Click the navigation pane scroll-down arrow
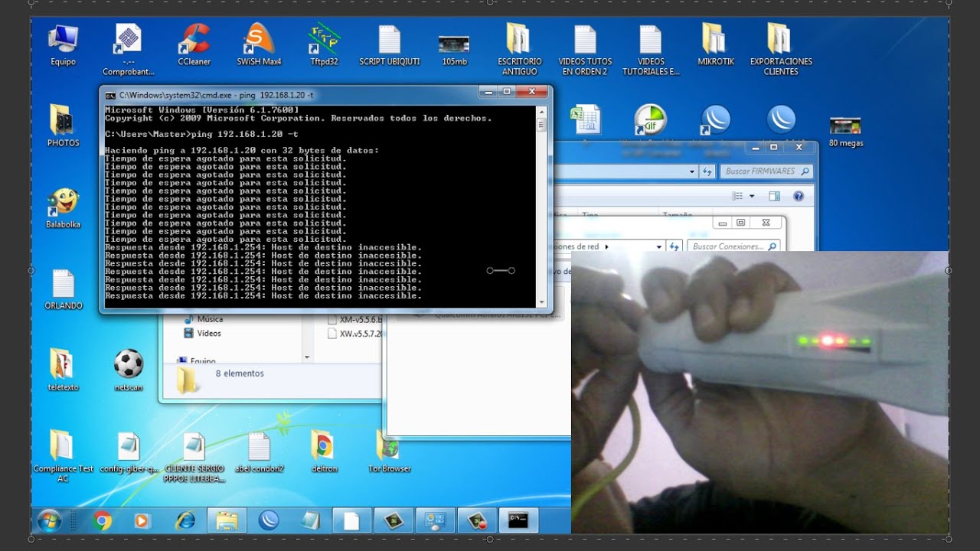Screen dimensions: 980x551 click(x=307, y=357)
